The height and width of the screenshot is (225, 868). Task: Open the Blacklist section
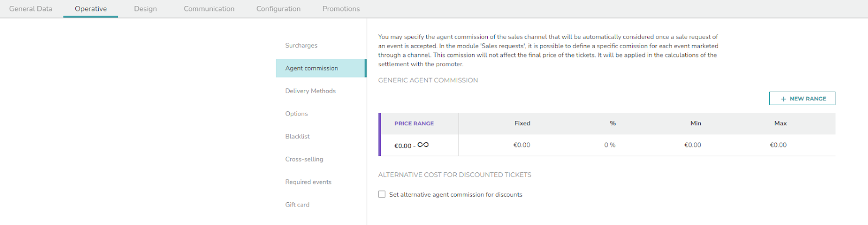click(x=297, y=137)
